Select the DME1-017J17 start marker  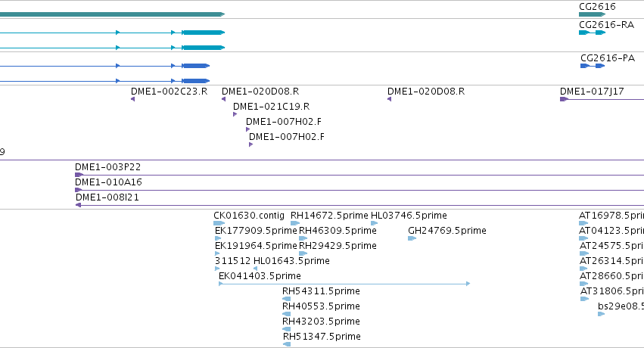point(564,99)
